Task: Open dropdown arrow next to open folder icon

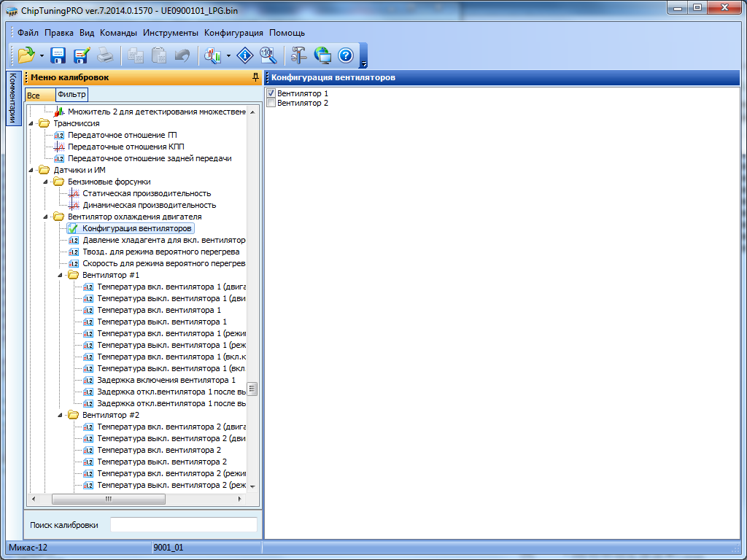Action: point(42,55)
